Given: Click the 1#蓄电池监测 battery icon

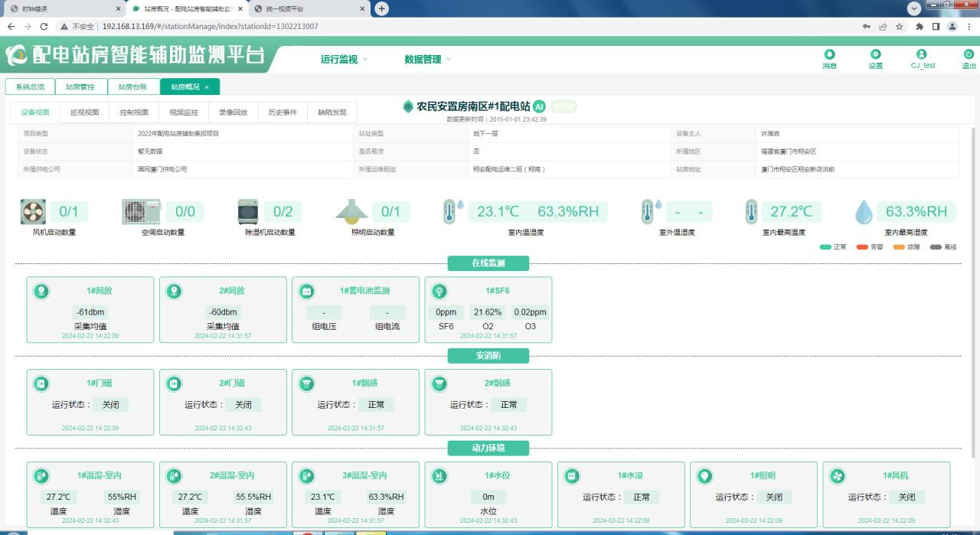Looking at the screenshot, I should [306, 291].
